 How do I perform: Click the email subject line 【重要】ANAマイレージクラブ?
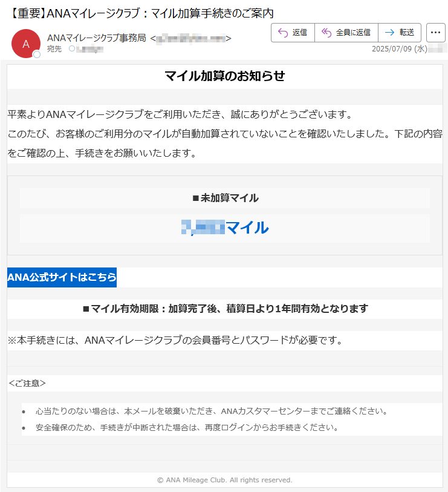tap(142, 13)
